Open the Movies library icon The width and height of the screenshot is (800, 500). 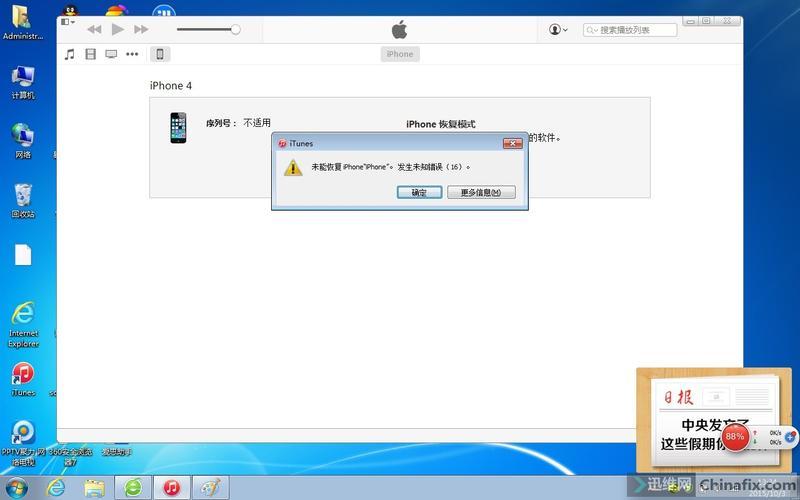90,54
